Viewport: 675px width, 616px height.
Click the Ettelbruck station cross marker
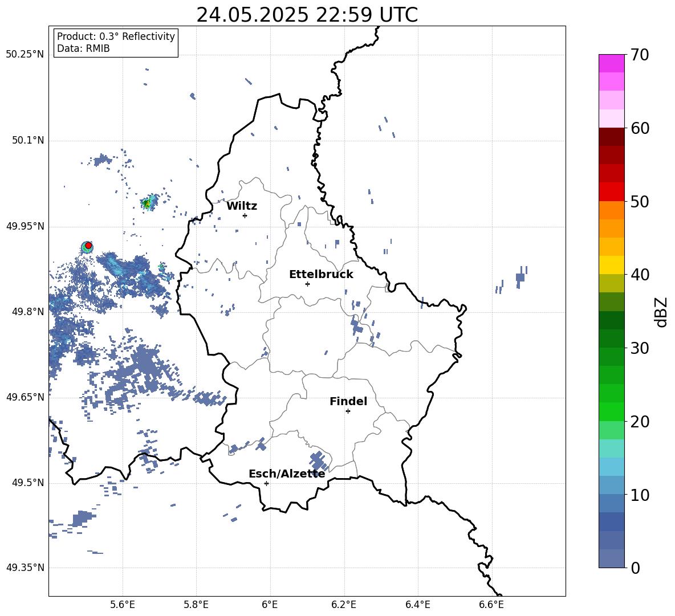[307, 284]
